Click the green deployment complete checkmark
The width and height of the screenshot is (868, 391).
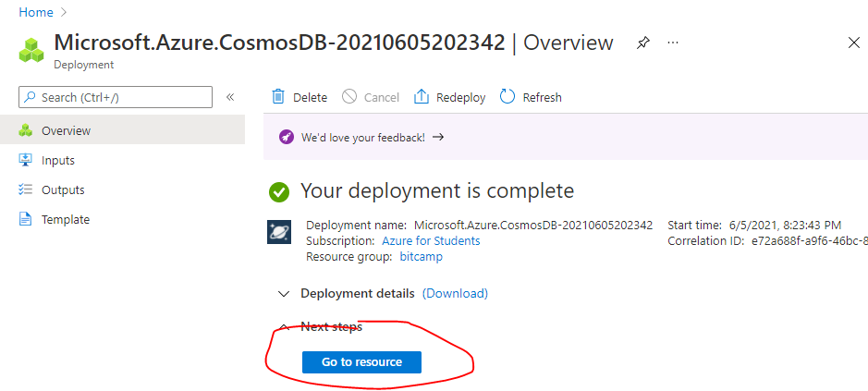pyautogui.click(x=279, y=191)
